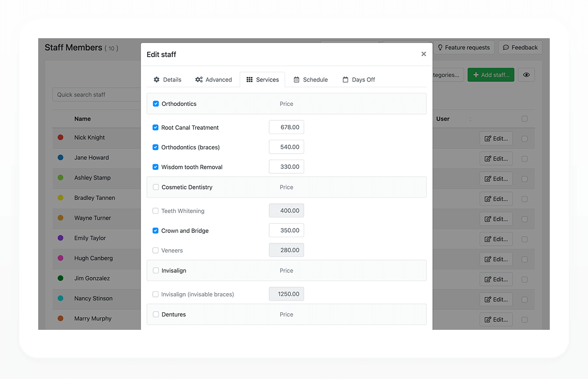Check the Dentures category checkbox
This screenshot has height=379, width=588.
coord(156,314)
